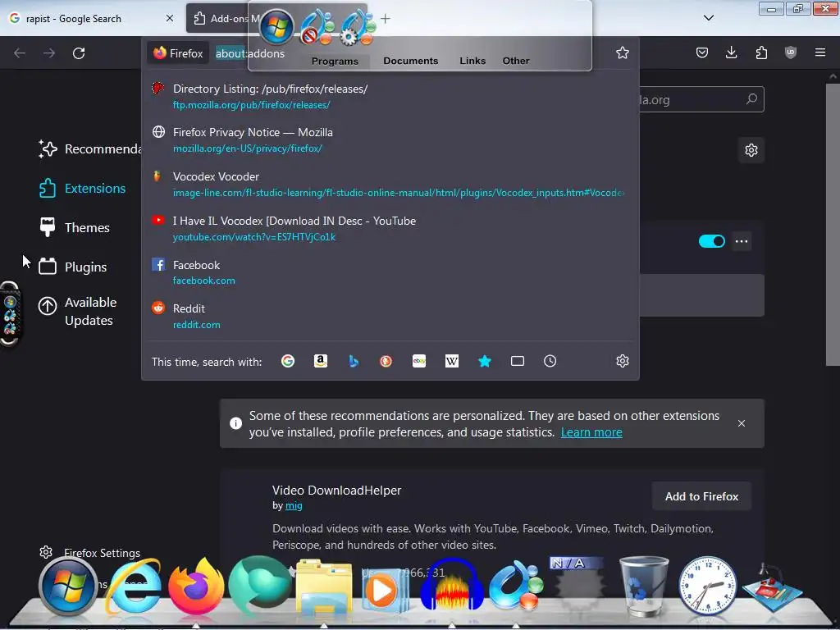
Task: Close the Google Search tab
Action: tap(169, 18)
